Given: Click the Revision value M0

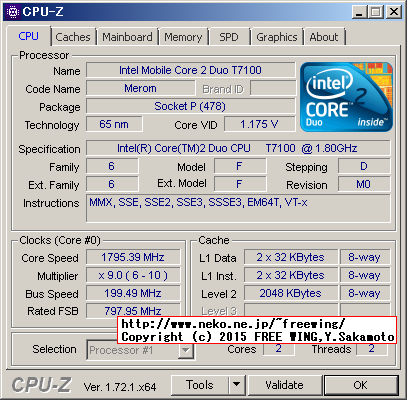Looking at the screenshot, I should pyautogui.click(x=364, y=184).
